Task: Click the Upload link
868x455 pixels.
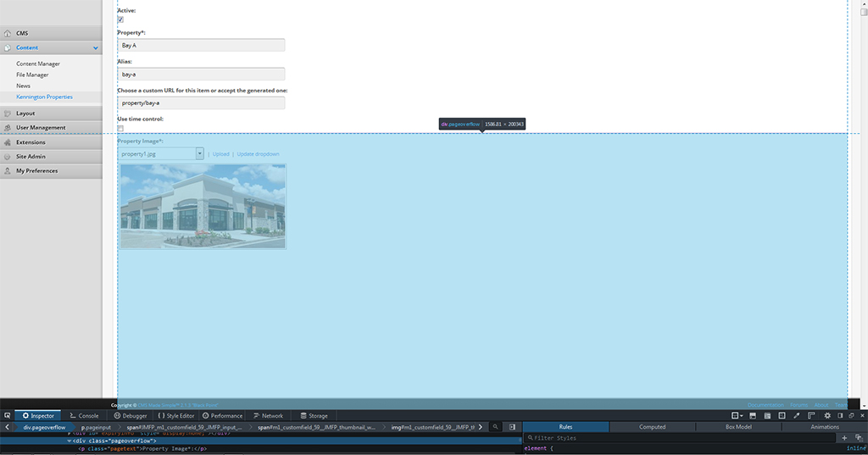Action: click(x=220, y=154)
